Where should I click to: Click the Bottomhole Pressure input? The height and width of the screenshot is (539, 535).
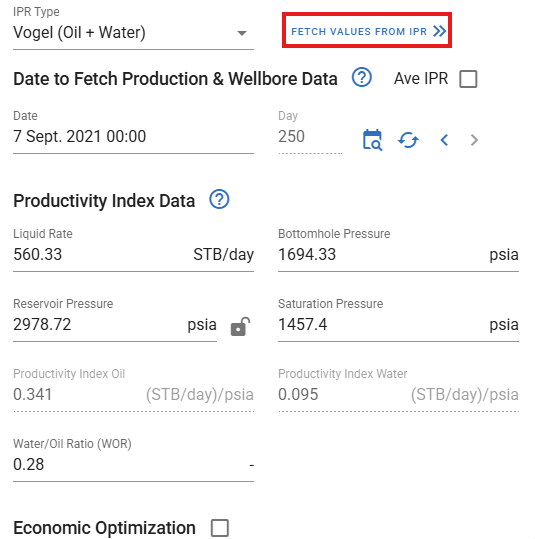(x=398, y=255)
